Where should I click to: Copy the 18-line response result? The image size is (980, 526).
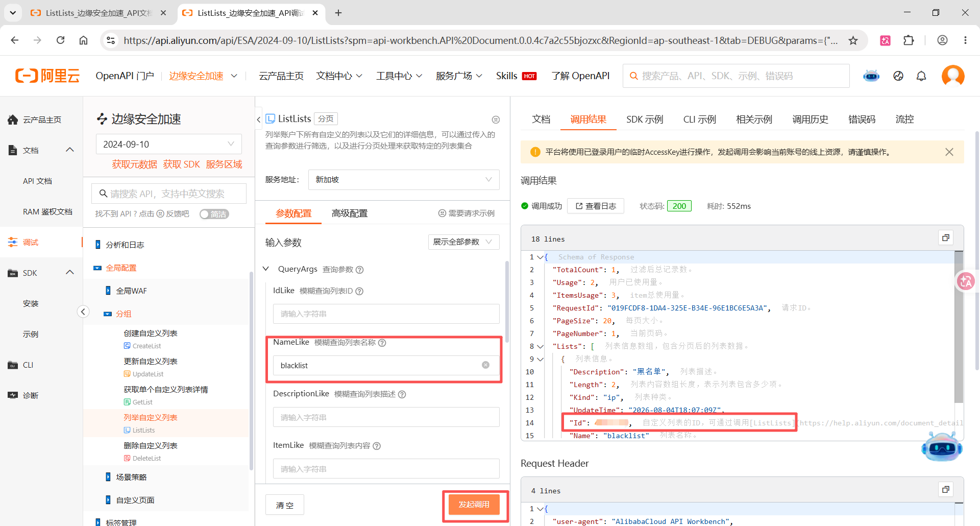click(x=946, y=238)
